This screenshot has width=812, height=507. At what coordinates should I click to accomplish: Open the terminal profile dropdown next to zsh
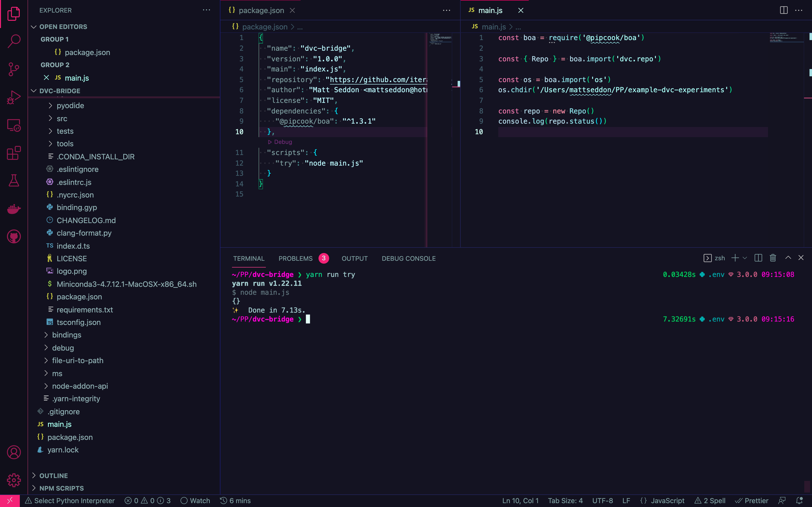click(745, 258)
